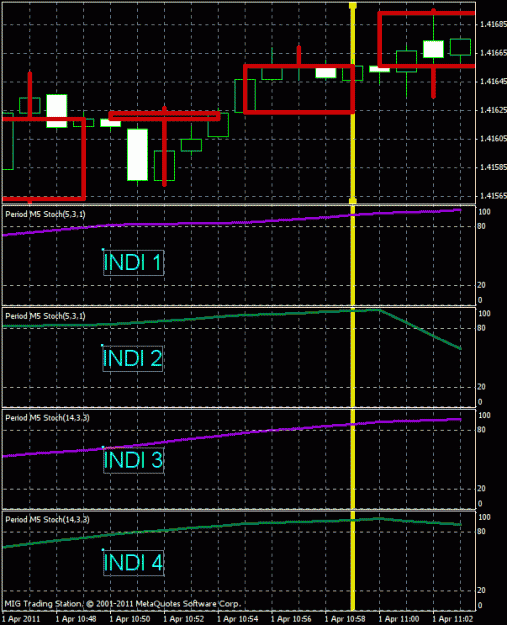Click the 1 Apr 11:02 time label

pyautogui.click(x=452, y=619)
